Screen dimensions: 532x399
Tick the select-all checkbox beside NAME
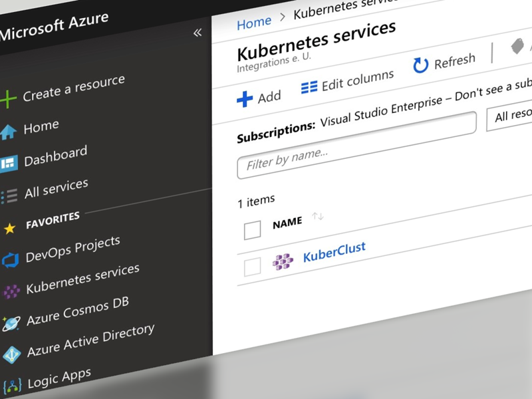pos(253,230)
